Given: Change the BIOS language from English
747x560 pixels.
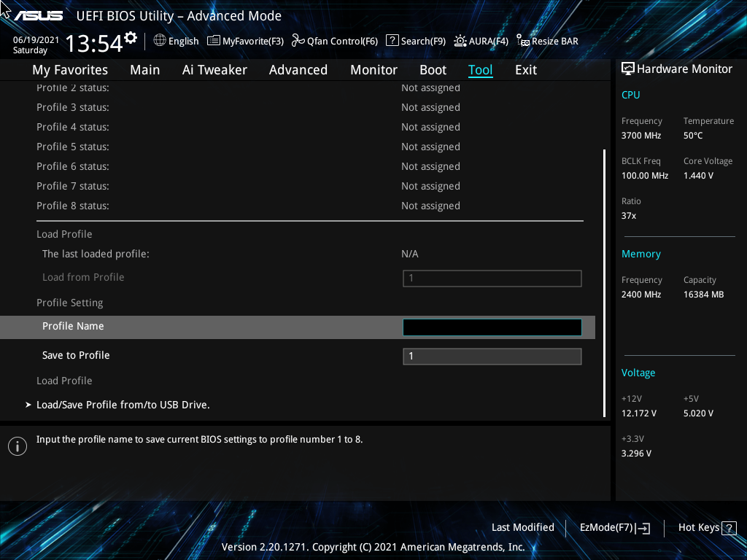Looking at the screenshot, I should click(176, 41).
